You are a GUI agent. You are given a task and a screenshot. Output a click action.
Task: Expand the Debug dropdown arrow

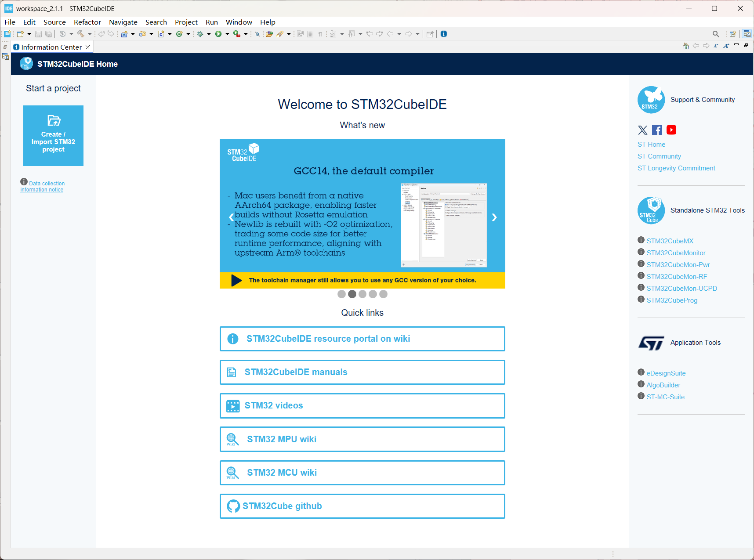point(209,34)
